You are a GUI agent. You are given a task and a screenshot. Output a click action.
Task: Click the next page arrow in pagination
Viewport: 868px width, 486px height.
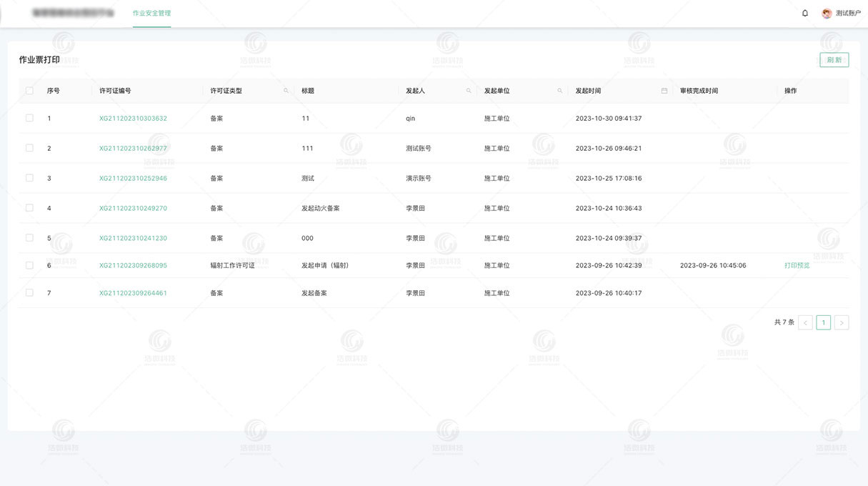(x=842, y=322)
